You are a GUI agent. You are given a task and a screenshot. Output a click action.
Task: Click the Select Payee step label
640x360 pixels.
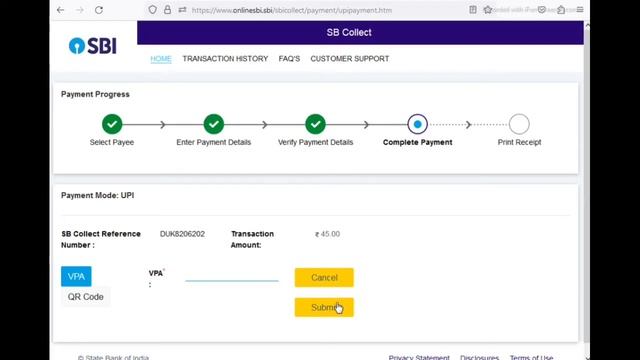112,142
